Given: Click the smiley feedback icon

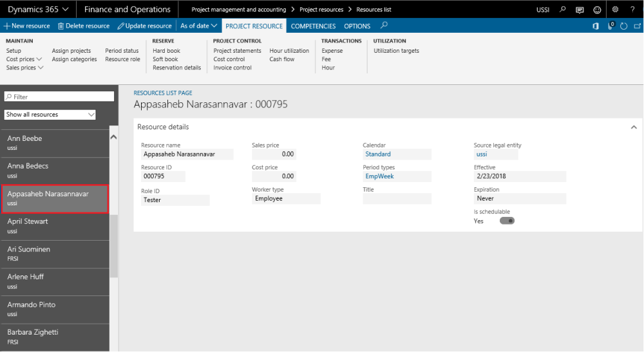Looking at the screenshot, I should click(x=597, y=10).
